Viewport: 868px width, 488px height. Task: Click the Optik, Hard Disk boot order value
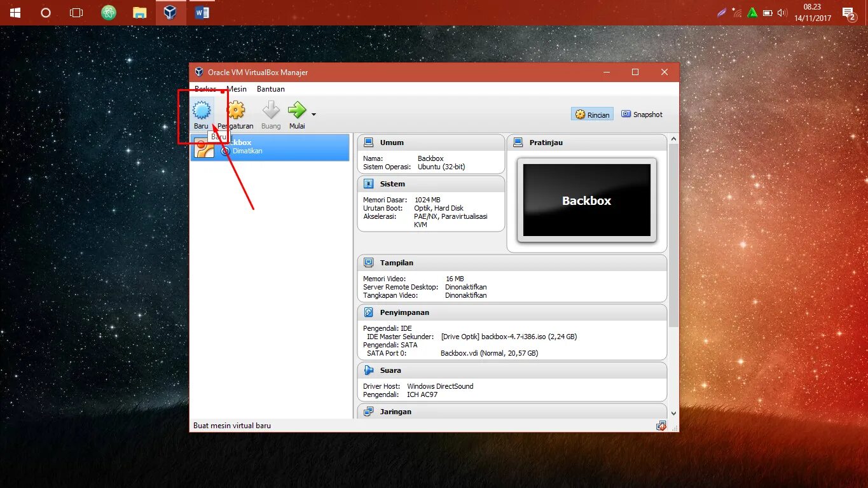(439, 208)
